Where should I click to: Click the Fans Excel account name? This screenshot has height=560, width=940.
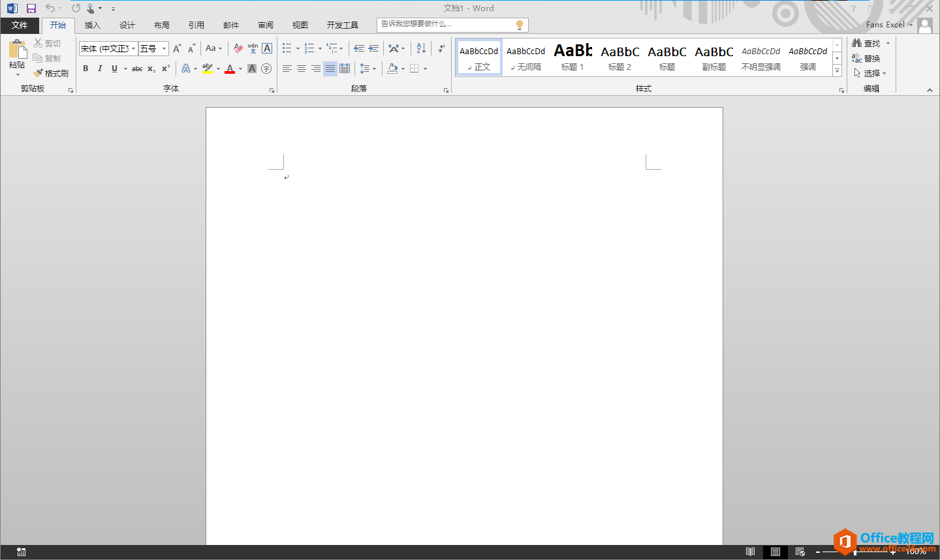coord(885,25)
